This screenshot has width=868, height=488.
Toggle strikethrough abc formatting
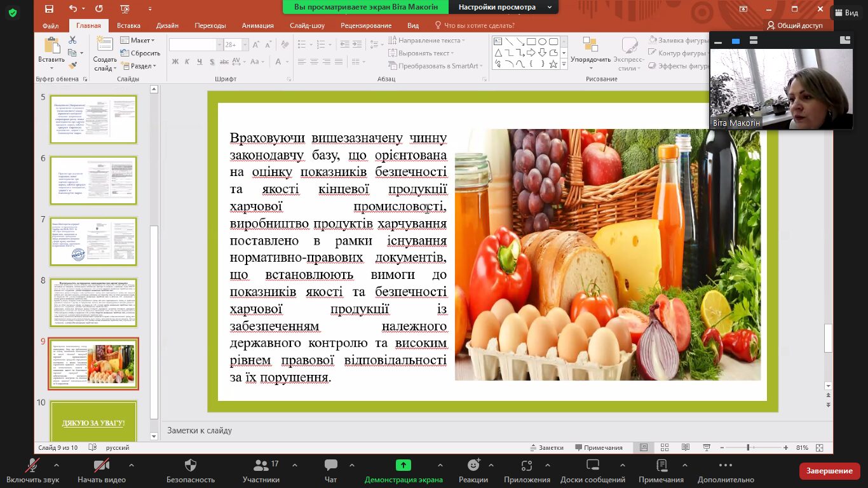coord(224,62)
